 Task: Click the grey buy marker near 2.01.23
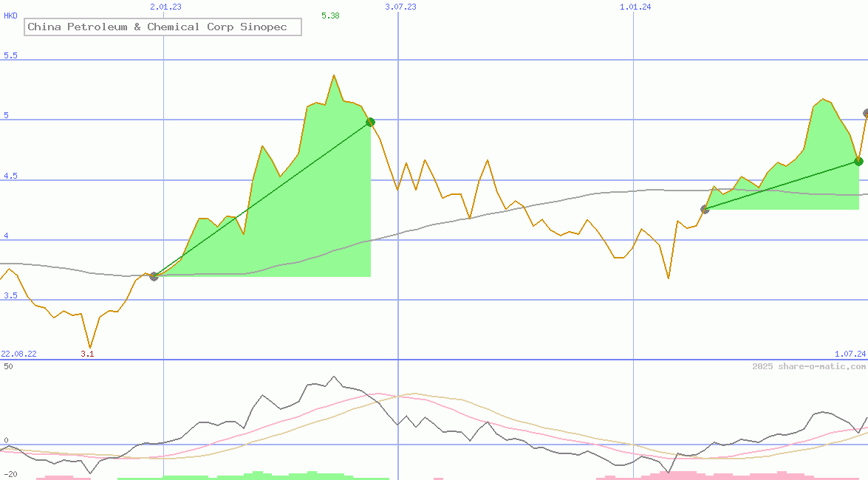pyautogui.click(x=154, y=276)
